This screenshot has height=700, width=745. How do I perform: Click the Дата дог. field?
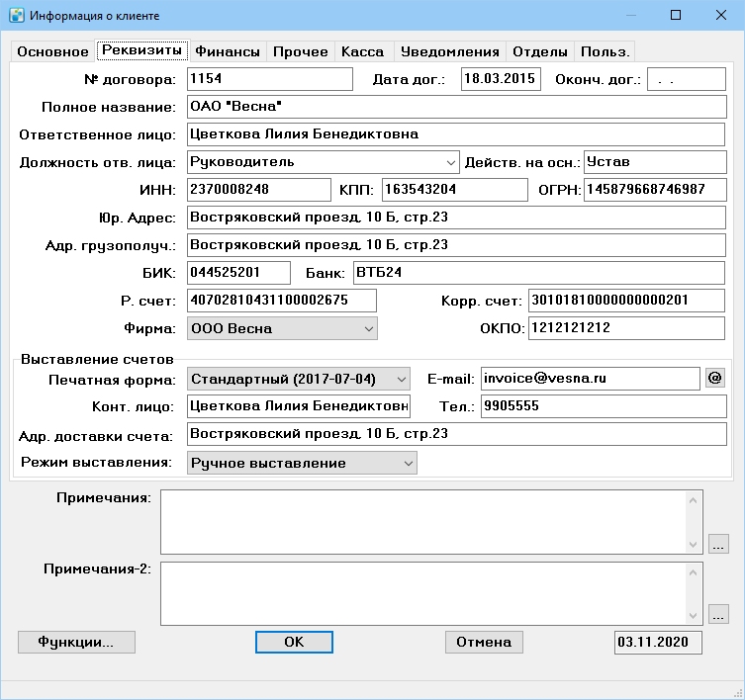pyautogui.click(x=501, y=79)
